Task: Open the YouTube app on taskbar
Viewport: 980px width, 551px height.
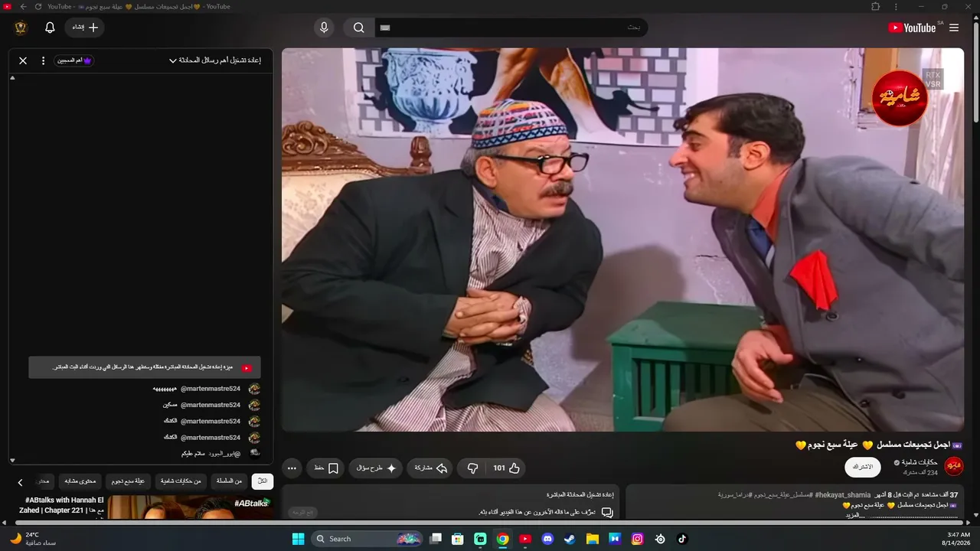Action: pos(525,539)
